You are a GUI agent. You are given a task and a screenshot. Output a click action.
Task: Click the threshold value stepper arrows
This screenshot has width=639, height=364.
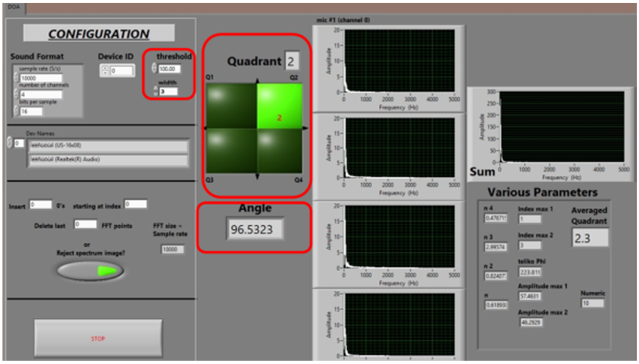[154, 68]
